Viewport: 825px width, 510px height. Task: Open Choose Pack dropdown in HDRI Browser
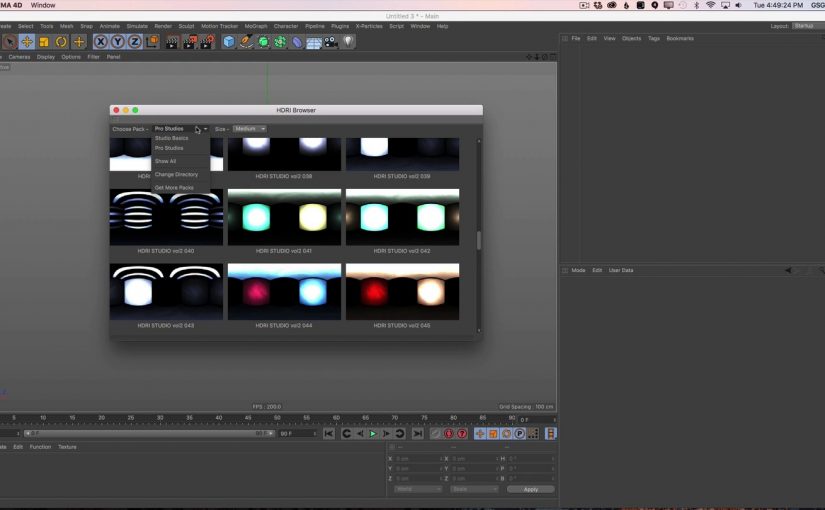tap(180, 129)
